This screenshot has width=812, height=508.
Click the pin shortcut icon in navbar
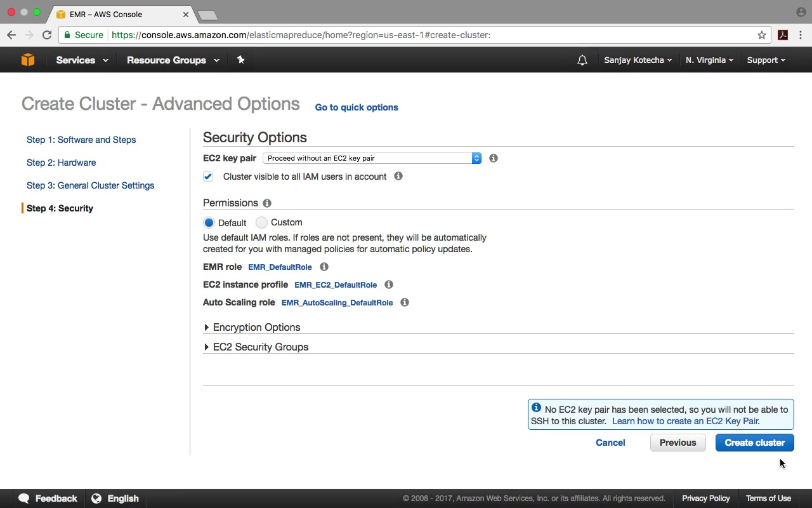240,60
